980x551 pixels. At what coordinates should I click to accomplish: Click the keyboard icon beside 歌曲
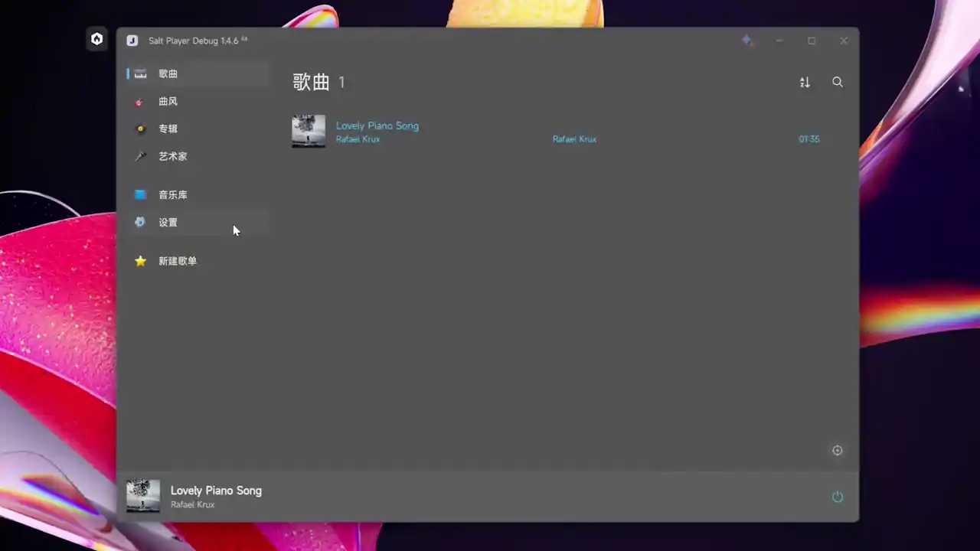coord(140,73)
